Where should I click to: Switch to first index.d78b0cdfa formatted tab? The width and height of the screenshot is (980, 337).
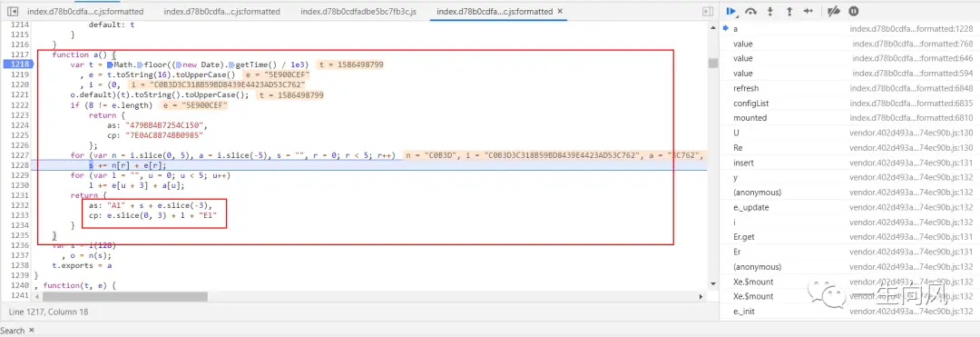(85, 11)
